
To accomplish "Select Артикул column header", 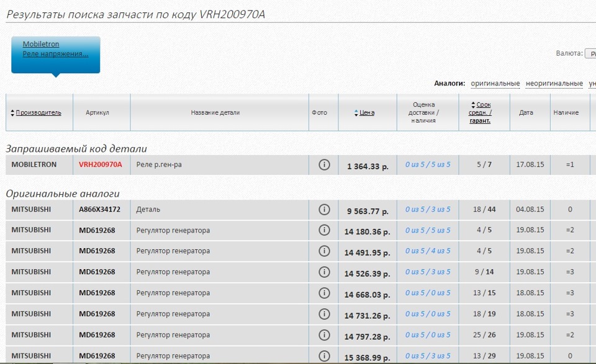I will click(x=97, y=113).
